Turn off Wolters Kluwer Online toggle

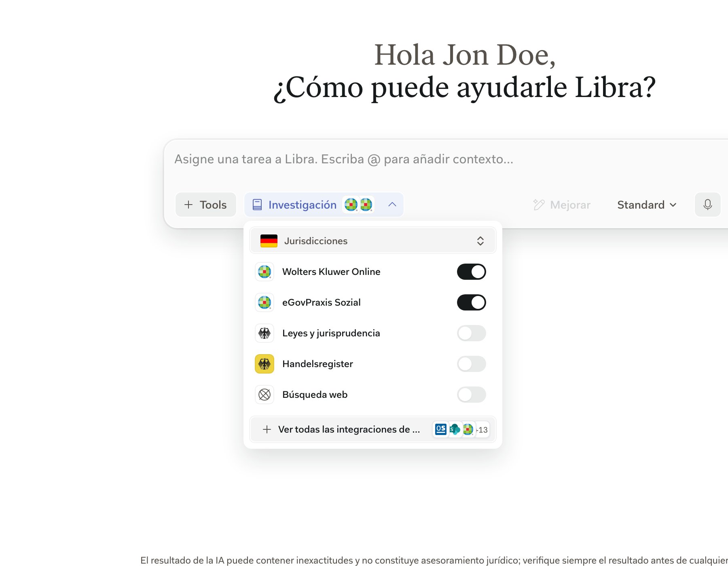(471, 272)
